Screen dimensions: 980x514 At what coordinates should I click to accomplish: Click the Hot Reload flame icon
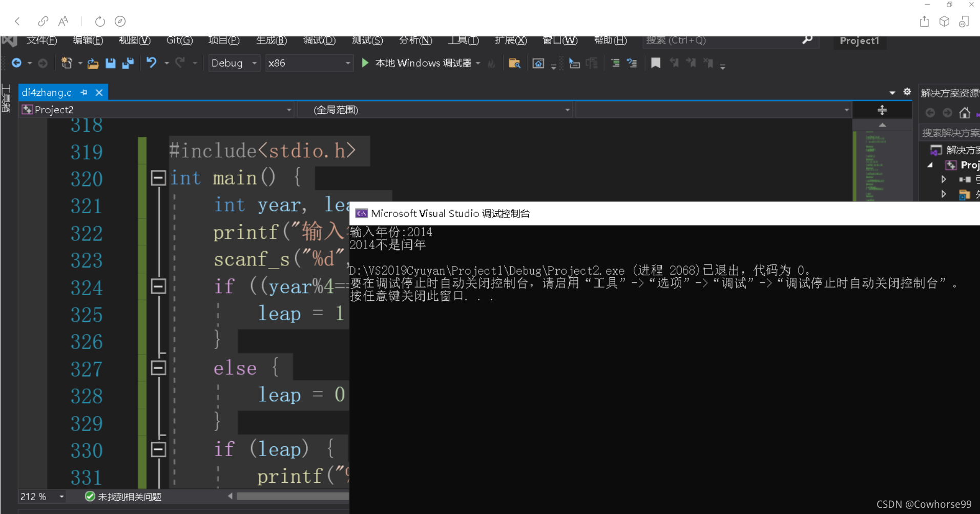491,64
